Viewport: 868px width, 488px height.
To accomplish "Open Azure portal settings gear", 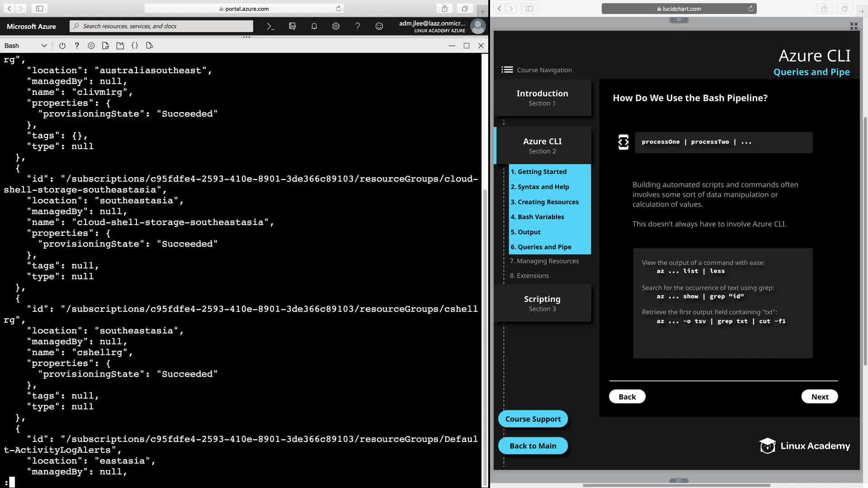I will (x=335, y=26).
